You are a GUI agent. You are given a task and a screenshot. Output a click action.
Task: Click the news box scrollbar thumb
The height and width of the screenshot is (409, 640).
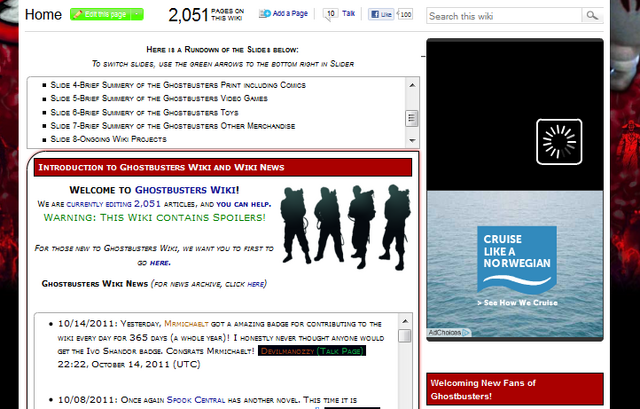coord(404,336)
